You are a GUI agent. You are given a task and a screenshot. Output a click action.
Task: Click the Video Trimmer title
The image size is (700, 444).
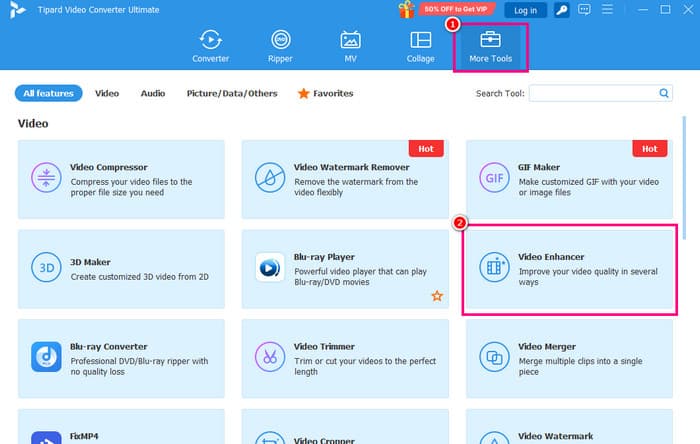point(324,347)
